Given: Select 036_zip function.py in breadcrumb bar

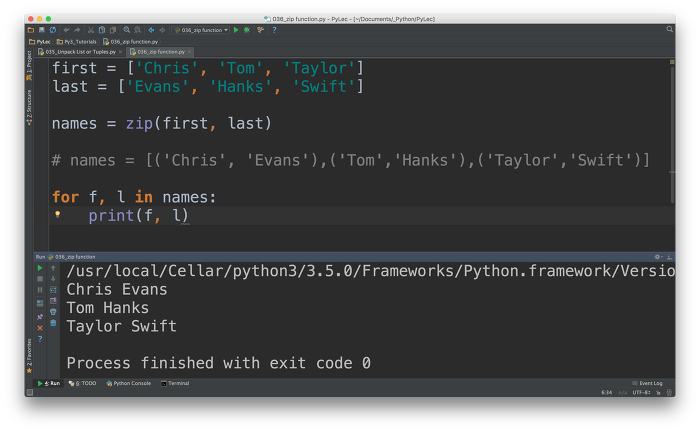Looking at the screenshot, I should click(x=131, y=42).
